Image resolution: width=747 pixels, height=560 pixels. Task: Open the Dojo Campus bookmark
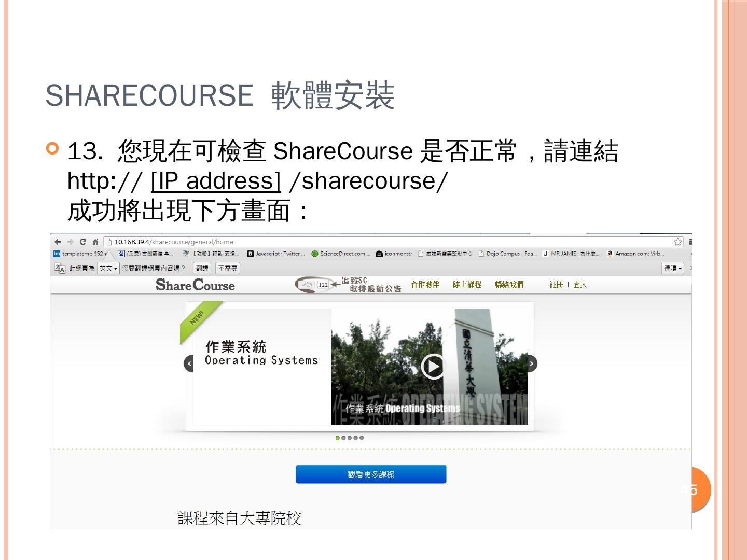click(x=507, y=254)
